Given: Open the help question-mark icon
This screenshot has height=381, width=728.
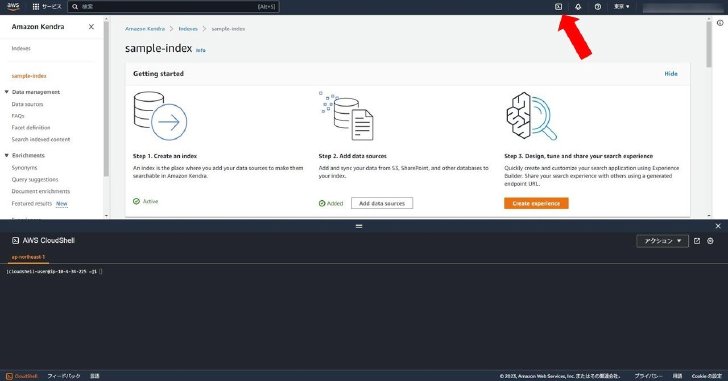Looking at the screenshot, I should coord(598,6).
